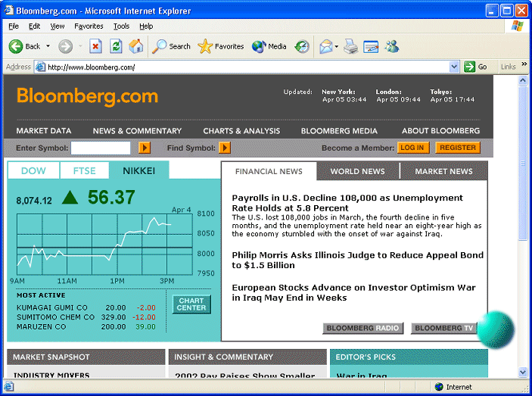Click in the Address bar URL field
The width and height of the screenshot is (532, 396).
(247, 67)
